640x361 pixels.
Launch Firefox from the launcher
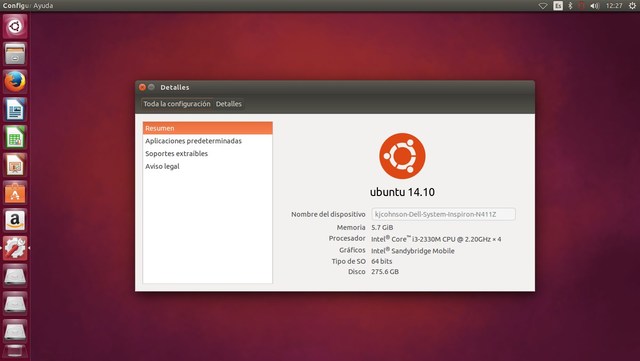tap(15, 82)
